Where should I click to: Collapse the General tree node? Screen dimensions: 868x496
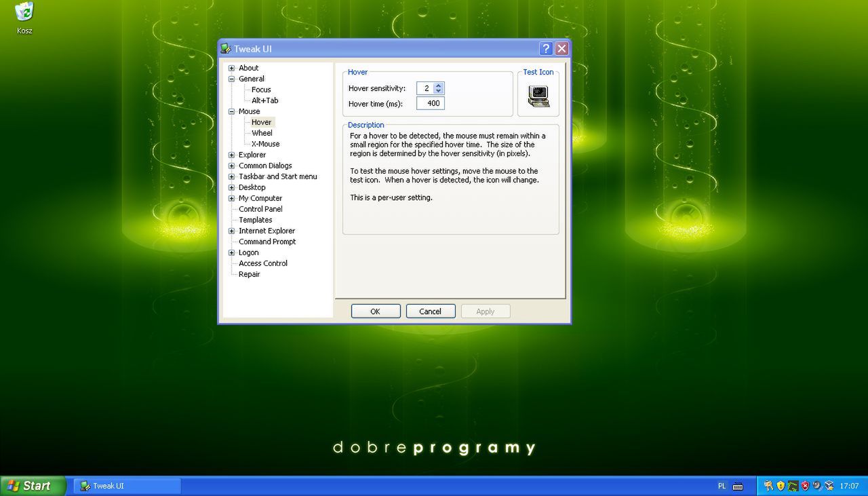(232, 79)
